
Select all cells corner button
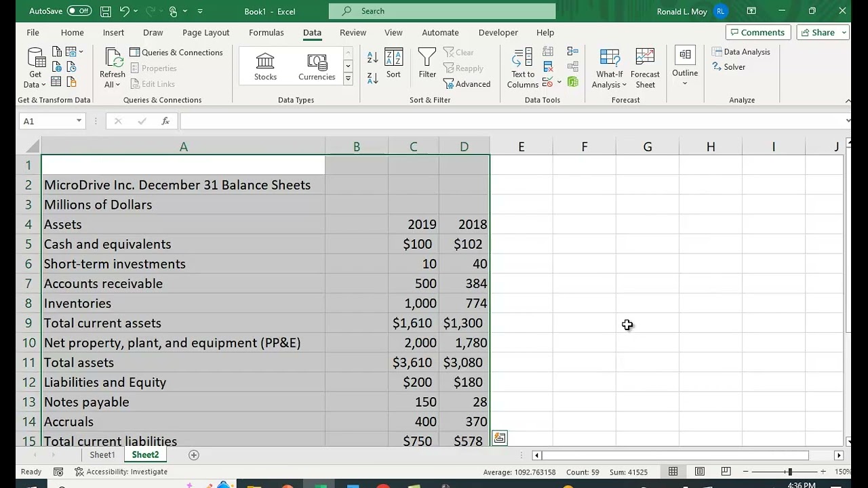[x=31, y=146]
